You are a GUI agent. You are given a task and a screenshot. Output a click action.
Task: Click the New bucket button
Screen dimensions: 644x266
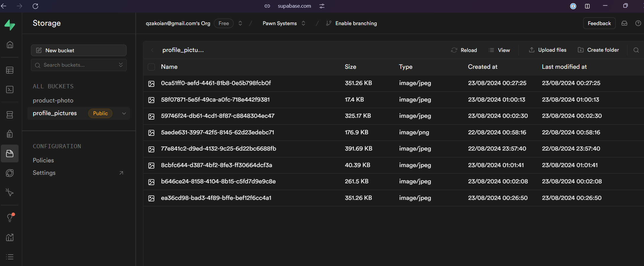[79, 50]
